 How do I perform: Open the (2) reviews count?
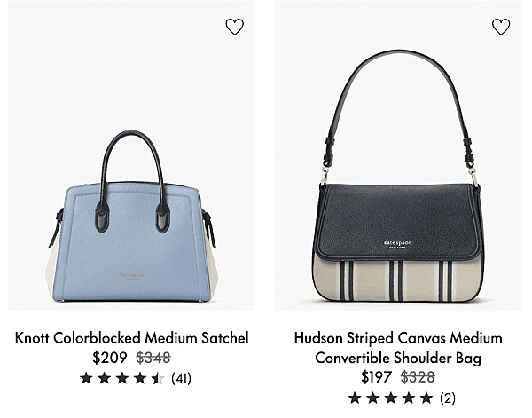pyautogui.click(x=448, y=398)
